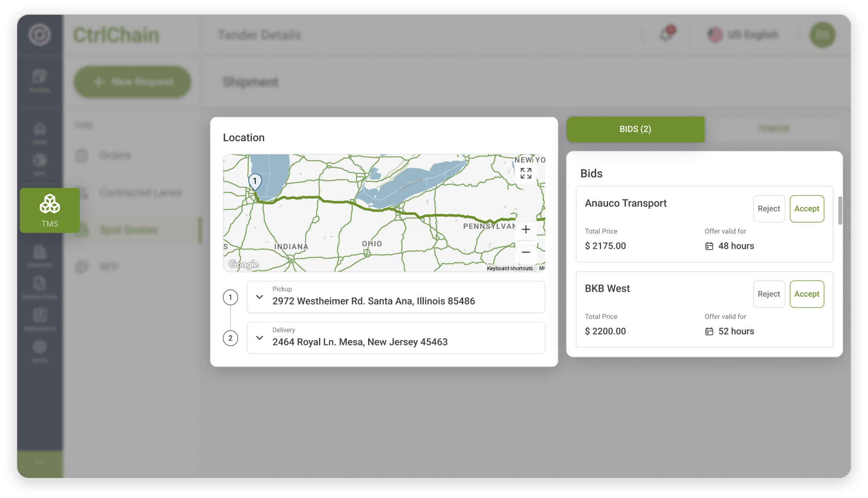The height and width of the screenshot is (498, 868).
Task: Zoom in on the map
Action: [x=526, y=229]
